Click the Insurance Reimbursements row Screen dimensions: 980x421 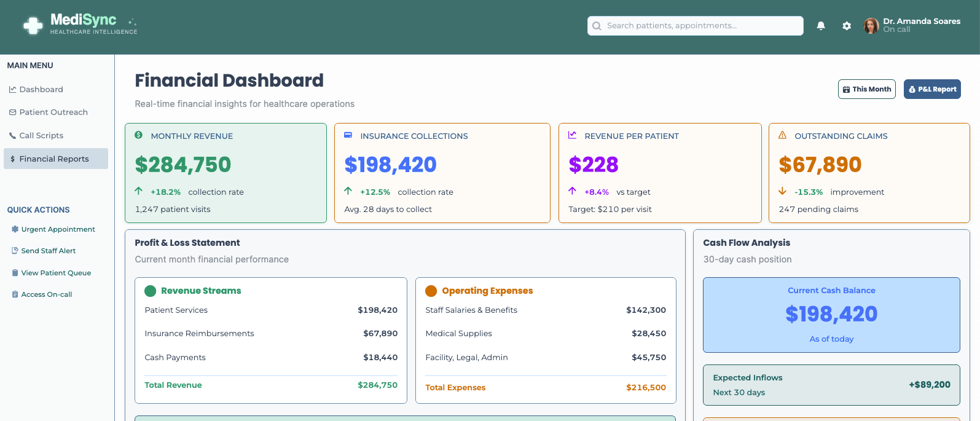click(271, 333)
